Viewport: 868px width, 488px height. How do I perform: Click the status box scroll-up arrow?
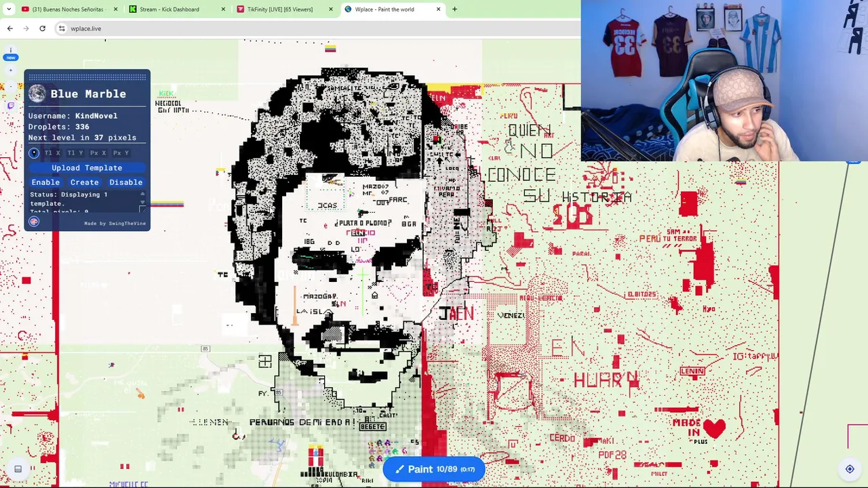coord(142,195)
